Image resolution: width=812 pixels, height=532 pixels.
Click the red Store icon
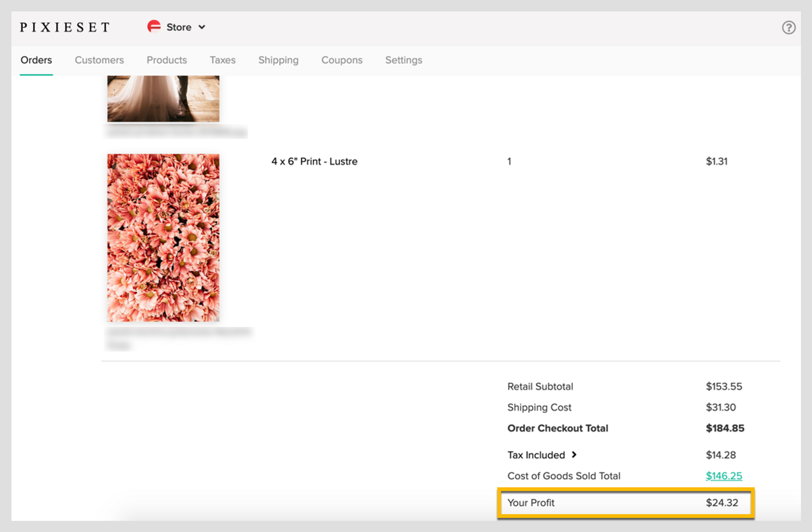[x=154, y=26]
